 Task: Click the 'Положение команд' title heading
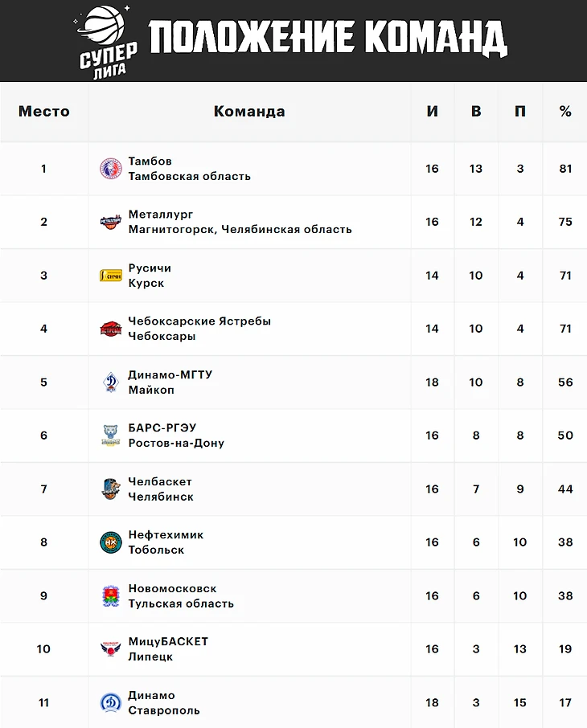[328, 38]
